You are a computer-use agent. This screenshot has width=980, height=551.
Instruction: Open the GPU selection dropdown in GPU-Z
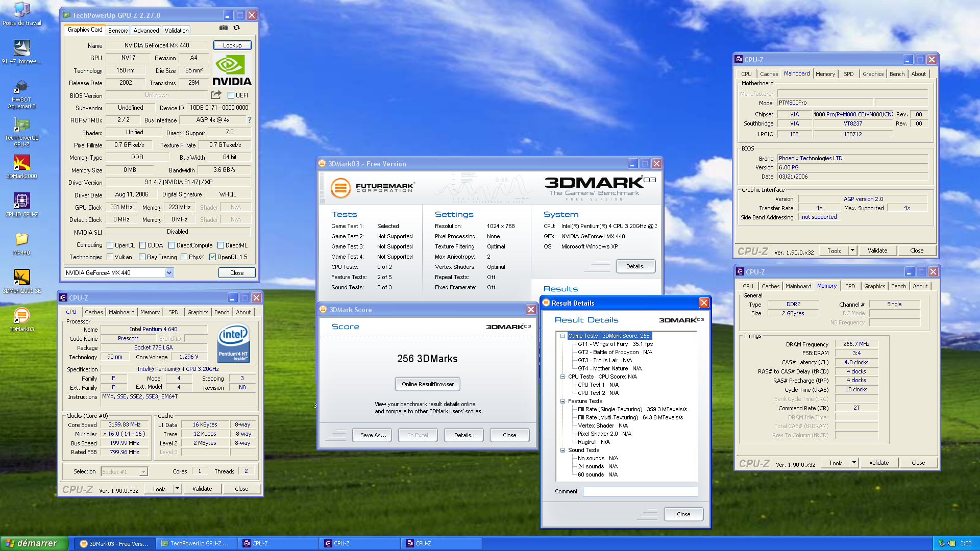tap(169, 273)
